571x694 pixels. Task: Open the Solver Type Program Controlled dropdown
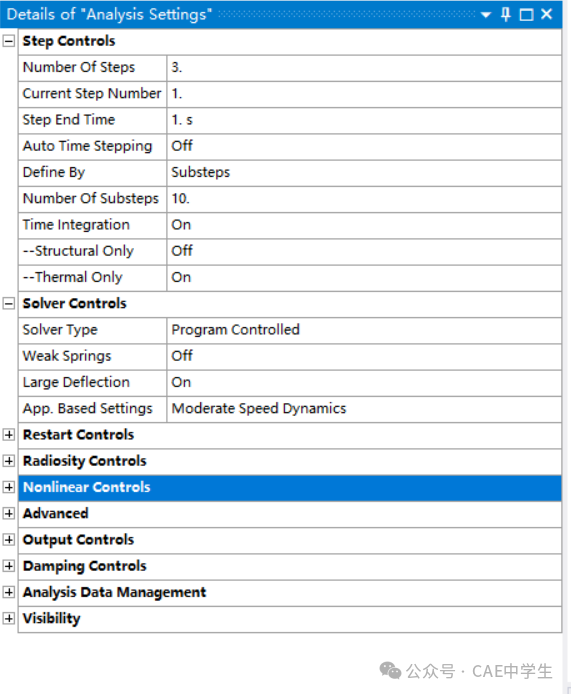coord(364,330)
